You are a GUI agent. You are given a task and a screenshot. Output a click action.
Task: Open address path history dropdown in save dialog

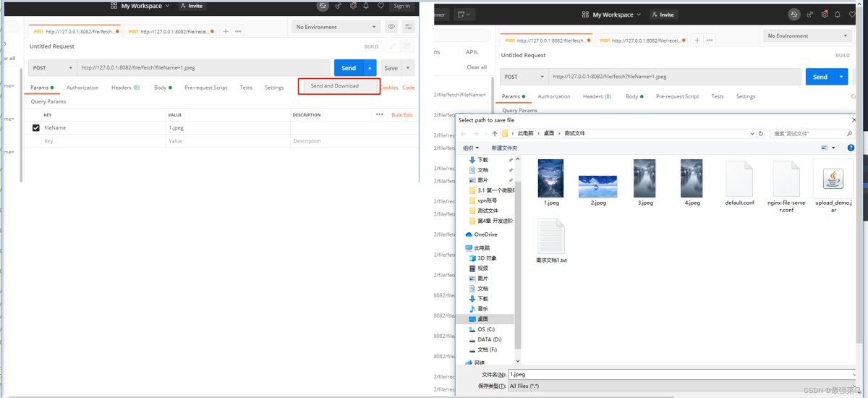753,134
